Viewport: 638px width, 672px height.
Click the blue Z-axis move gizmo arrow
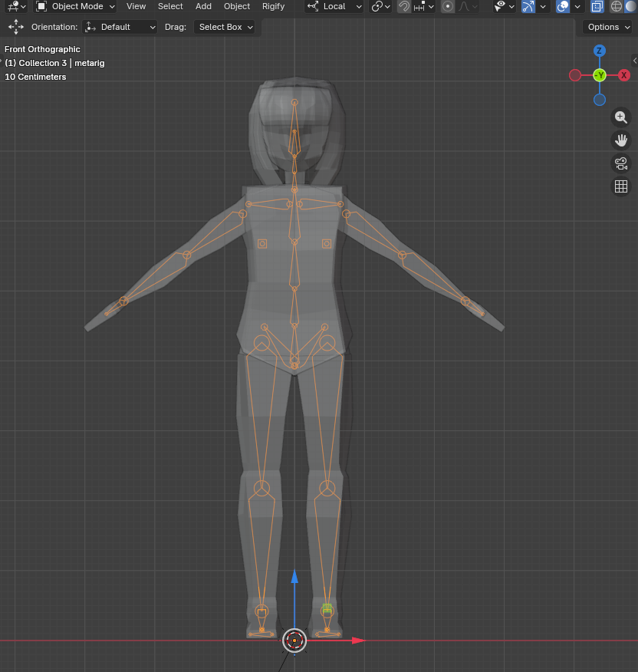tap(294, 577)
